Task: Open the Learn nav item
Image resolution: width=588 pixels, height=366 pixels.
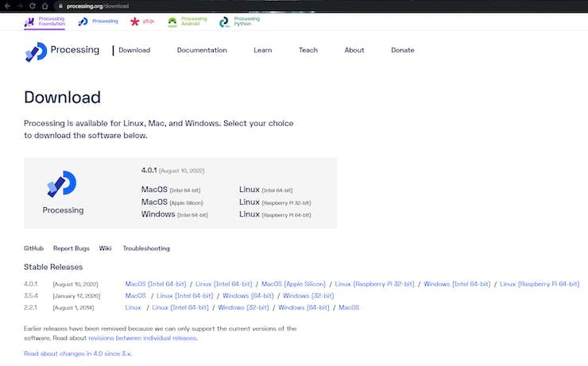Action: [x=262, y=50]
